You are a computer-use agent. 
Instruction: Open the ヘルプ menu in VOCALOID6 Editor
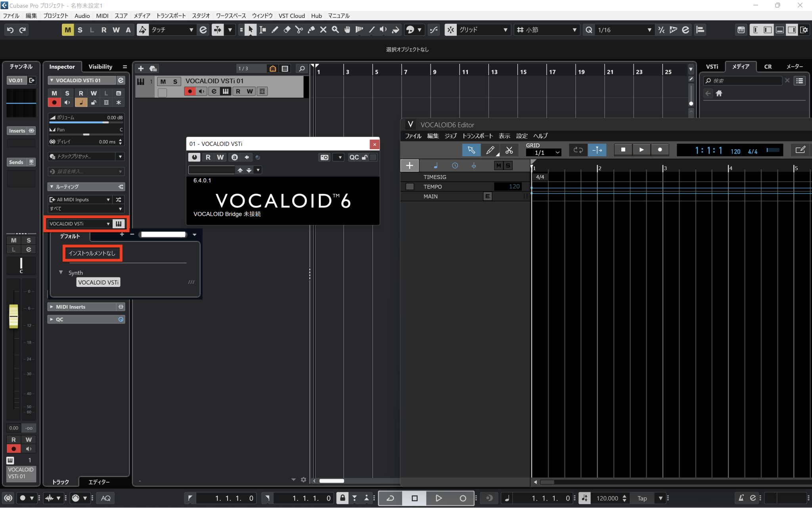[541, 136]
